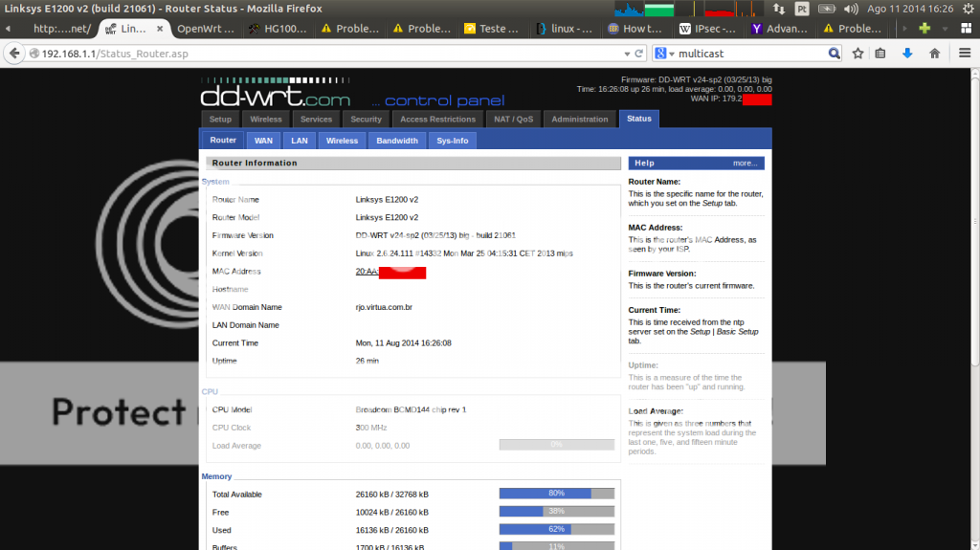The height and width of the screenshot is (550, 980).
Task: List all tabs dropdown arrow
Action: tap(945, 29)
